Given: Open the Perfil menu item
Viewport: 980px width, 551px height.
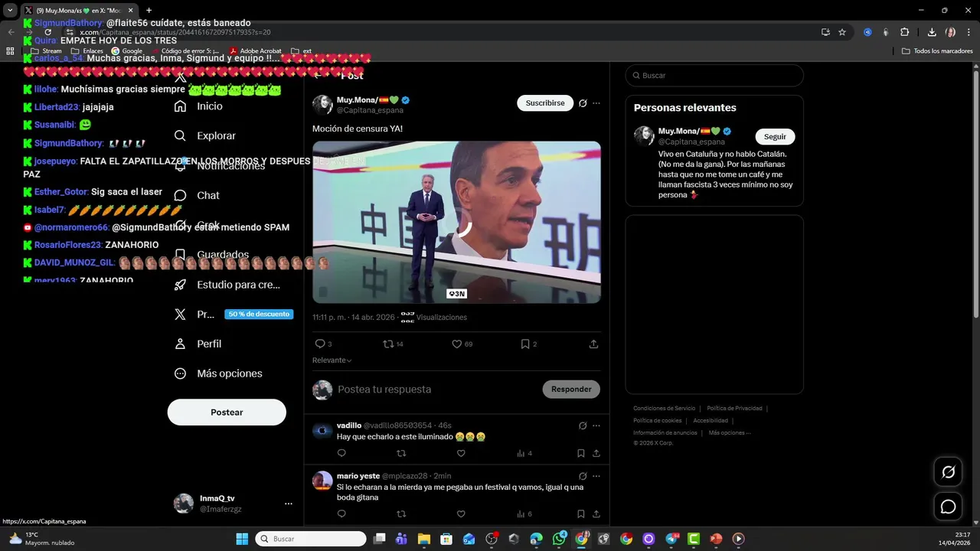Looking at the screenshot, I should [198, 344].
